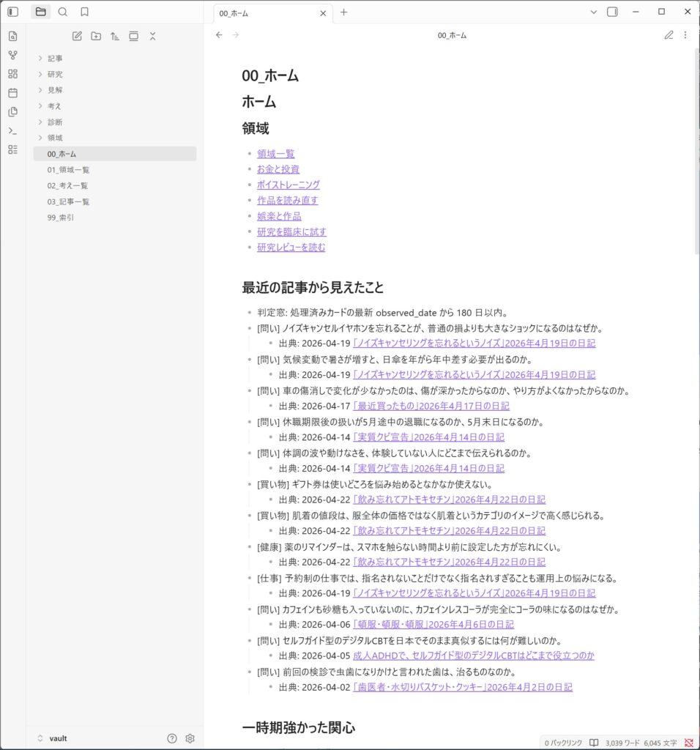Toggle the right sidebar visibility
700x750 pixels.
(x=613, y=12)
